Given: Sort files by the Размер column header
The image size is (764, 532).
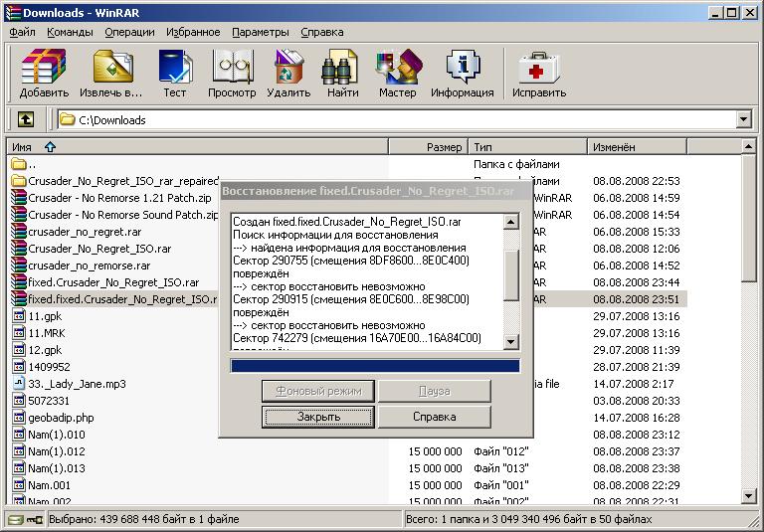Looking at the screenshot, I should point(428,146).
